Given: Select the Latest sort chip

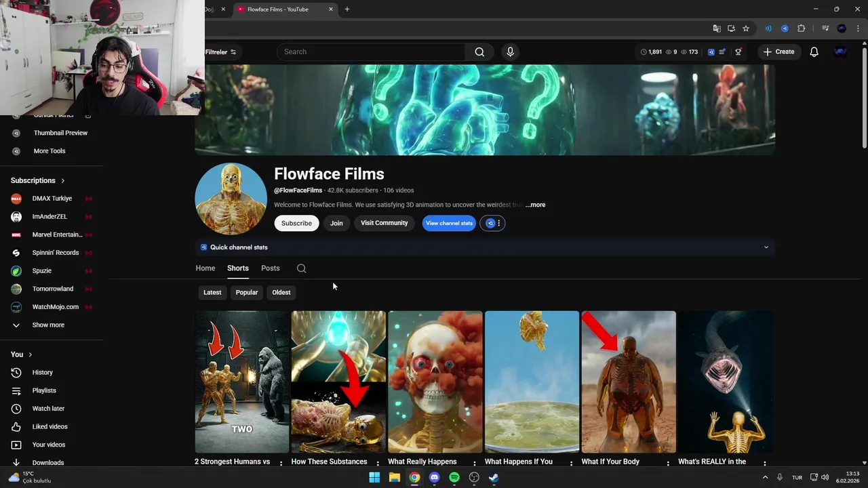Looking at the screenshot, I should [212, 293].
